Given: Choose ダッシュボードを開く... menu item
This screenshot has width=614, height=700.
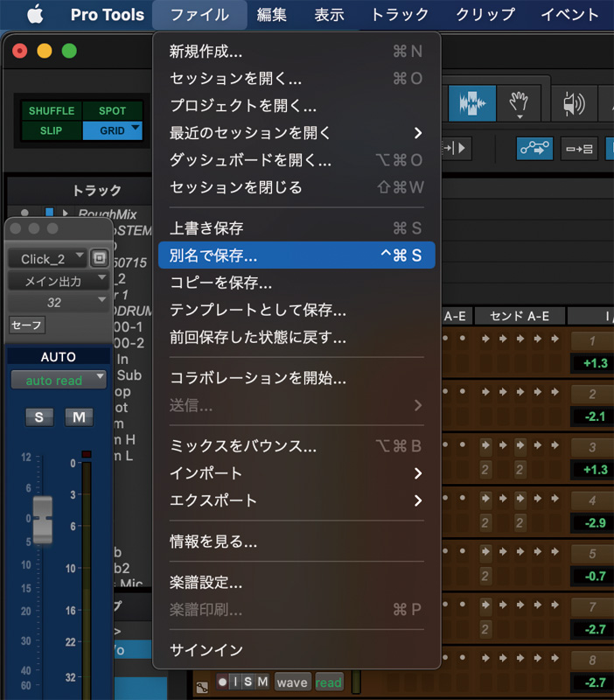Looking at the screenshot, I should pos(297,160).
